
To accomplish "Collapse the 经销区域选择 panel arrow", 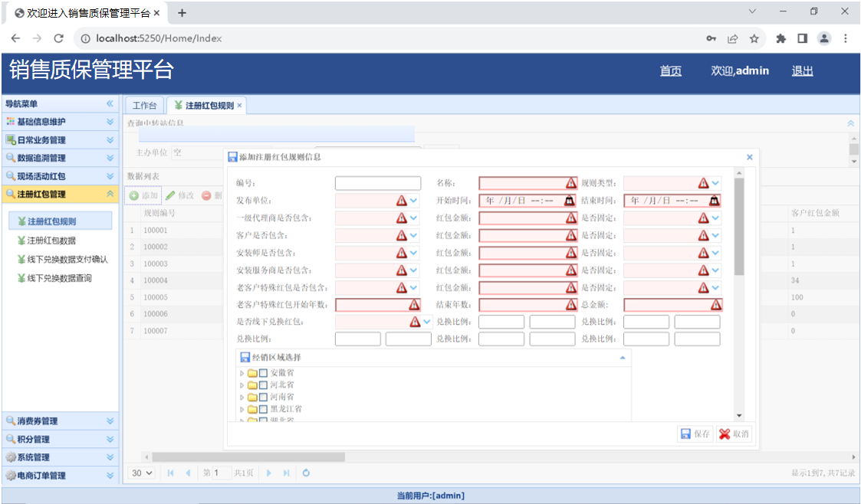I will coord(623,358).
